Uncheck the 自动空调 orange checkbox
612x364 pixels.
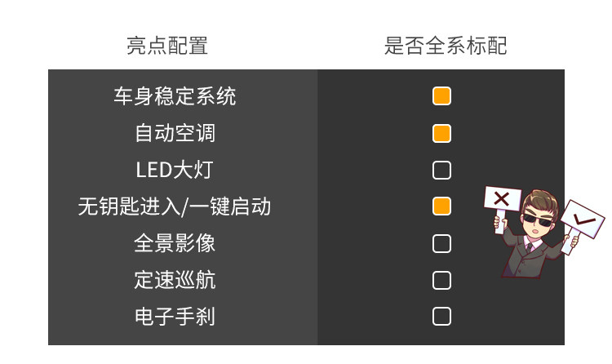pos(441,133)
